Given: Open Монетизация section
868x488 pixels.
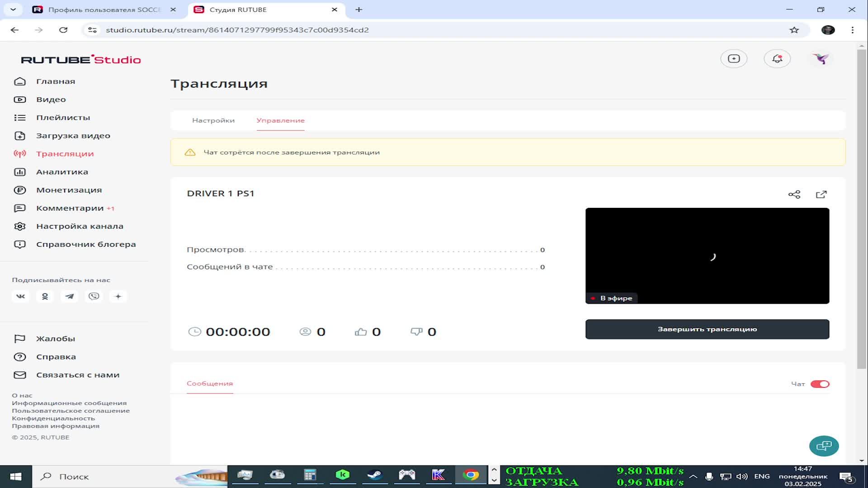Looking at the screenshot, I should click(x=69, y=190).
